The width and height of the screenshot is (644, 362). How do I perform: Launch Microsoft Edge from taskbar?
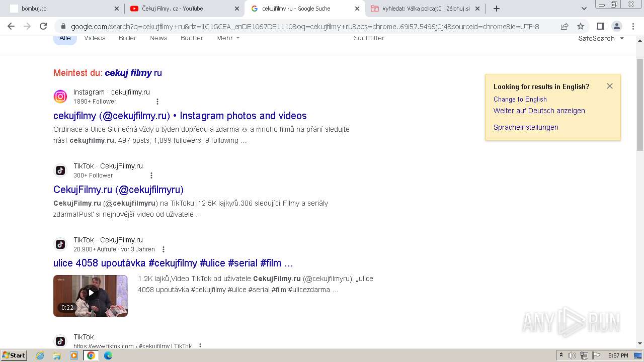point(108,355)
